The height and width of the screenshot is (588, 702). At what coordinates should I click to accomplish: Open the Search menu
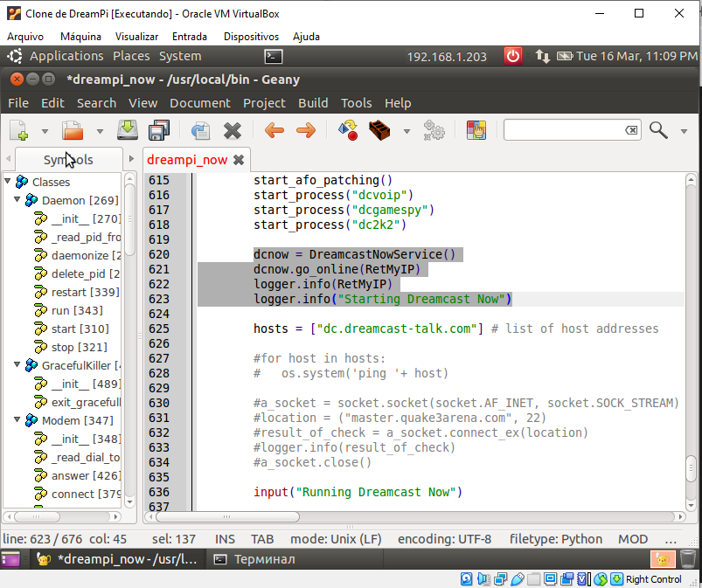[x=97, y=103]
